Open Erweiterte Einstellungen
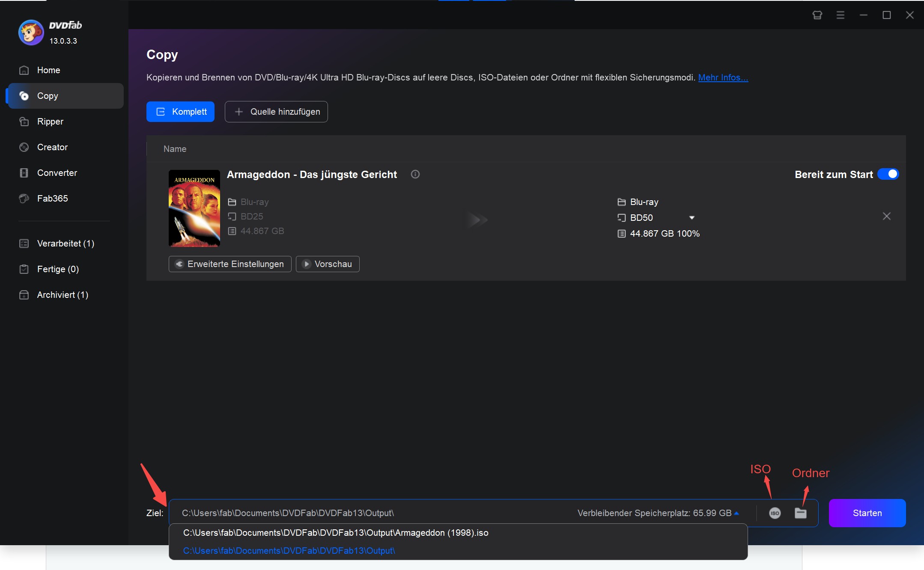 coord(230,264)
